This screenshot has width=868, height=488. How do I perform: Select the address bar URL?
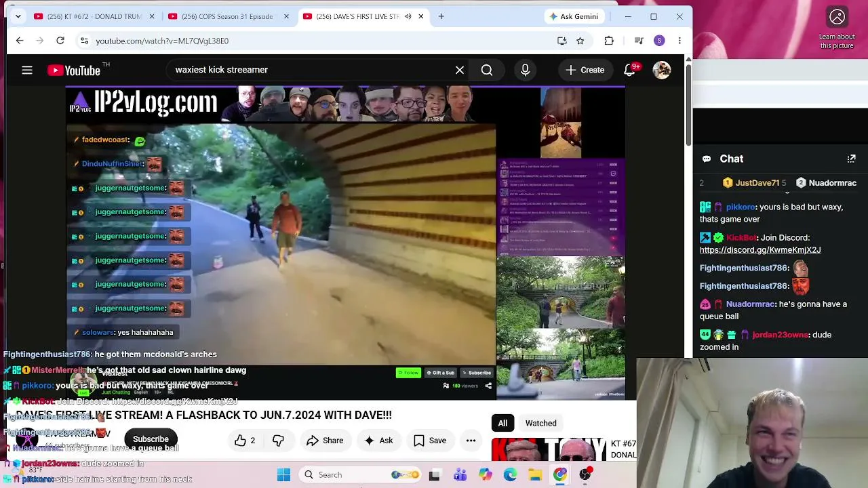pos(162,41)
